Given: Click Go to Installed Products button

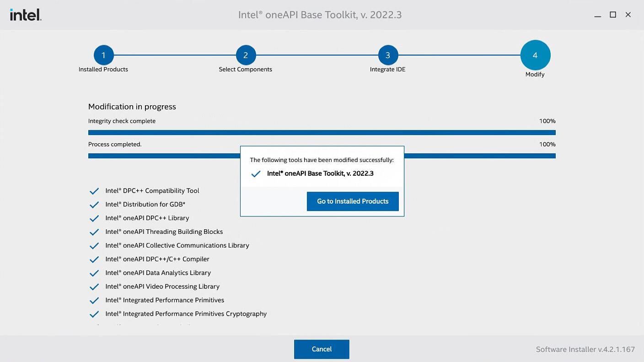Looking at the screenshot, I should 353,201.
